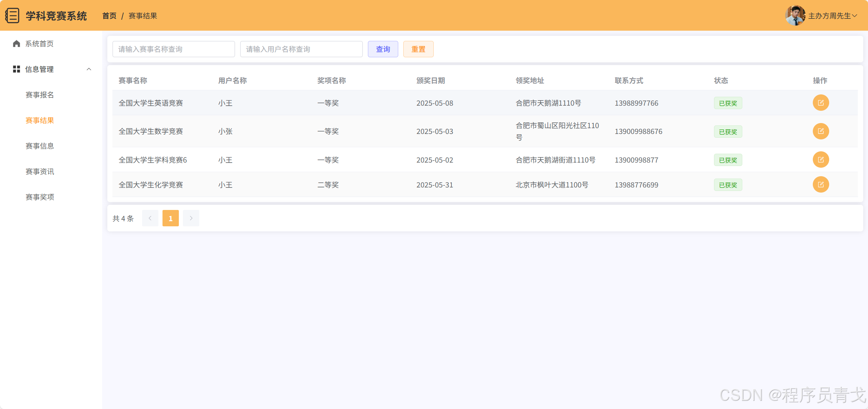This screenshot has height=409, width=868.
Task: Select page number 1 button
Action: (x=171, y=218)
